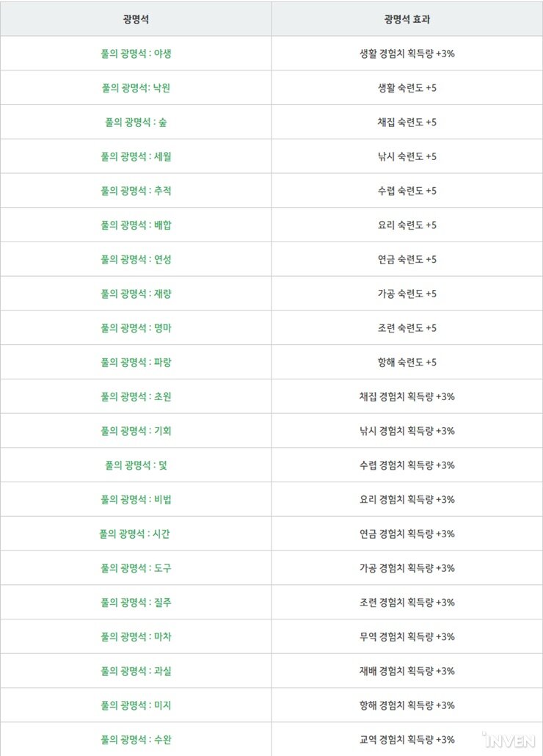This screenshot has height=756, width=543.
Task: Click 풀의 광명석 : 추적 item name
Action: 136,190
